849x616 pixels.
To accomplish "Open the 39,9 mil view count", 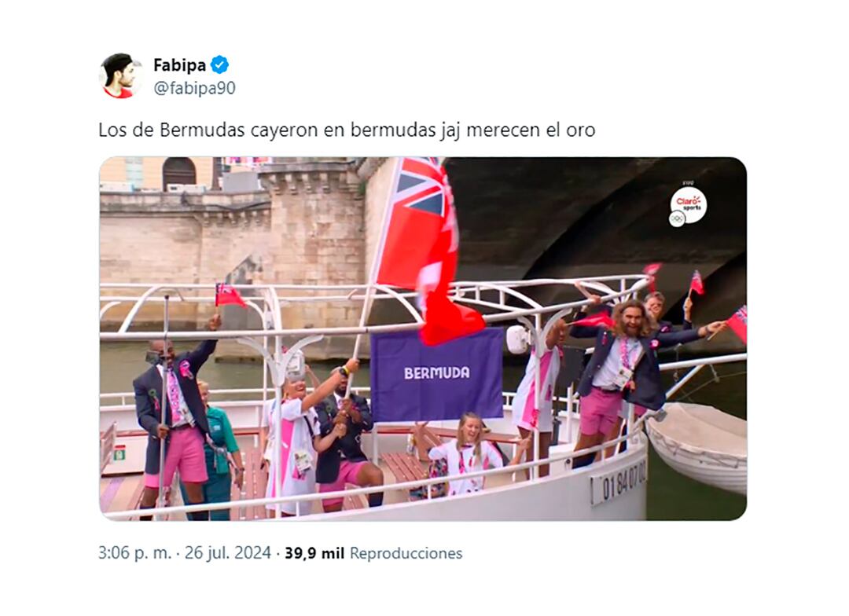I will pos(314,553).
